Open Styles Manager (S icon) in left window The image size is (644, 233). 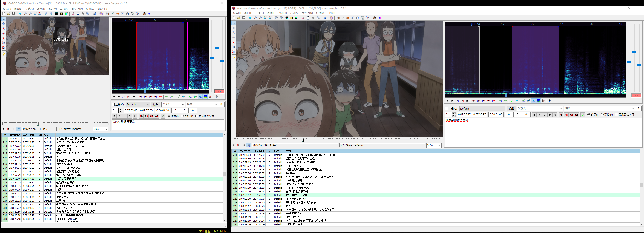click(x=73, y=14)
